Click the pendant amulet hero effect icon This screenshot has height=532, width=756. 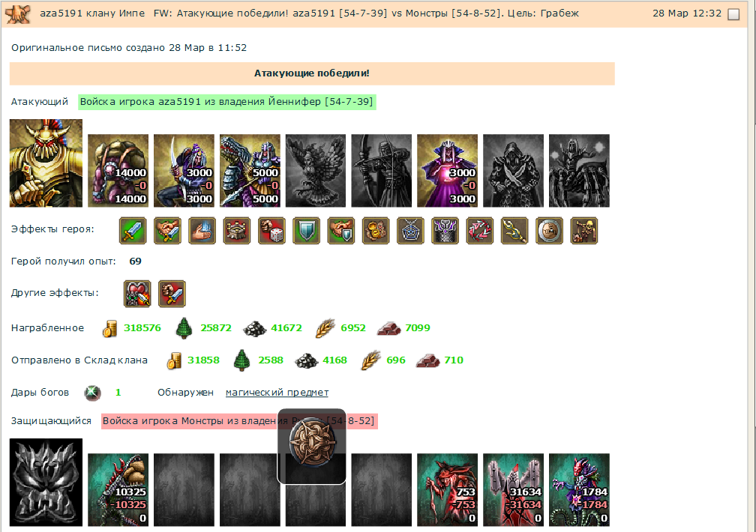point(410,230)
